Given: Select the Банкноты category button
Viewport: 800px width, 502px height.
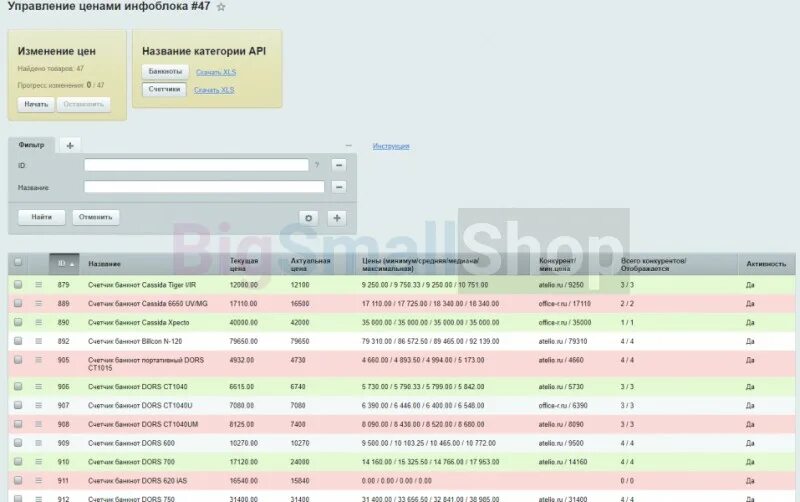Looking at the screenshot, I should tap(165, 71).
